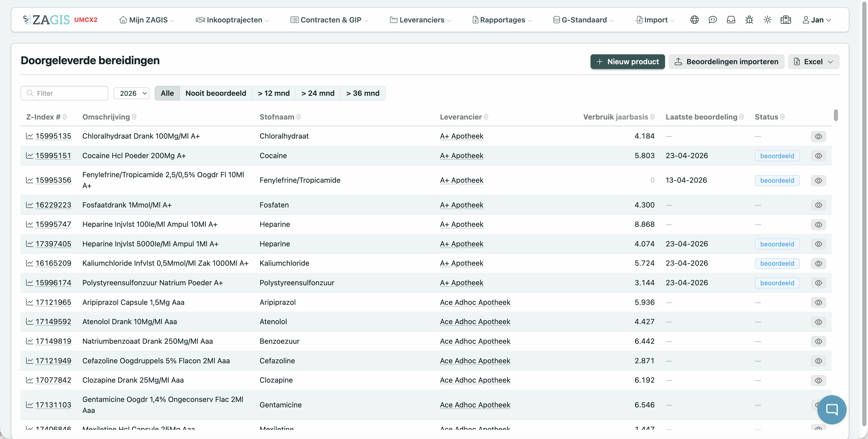Screen dimensions: 868x439
Task: Expand the Excel export dropdown
Action: click(x=813, y=62)
